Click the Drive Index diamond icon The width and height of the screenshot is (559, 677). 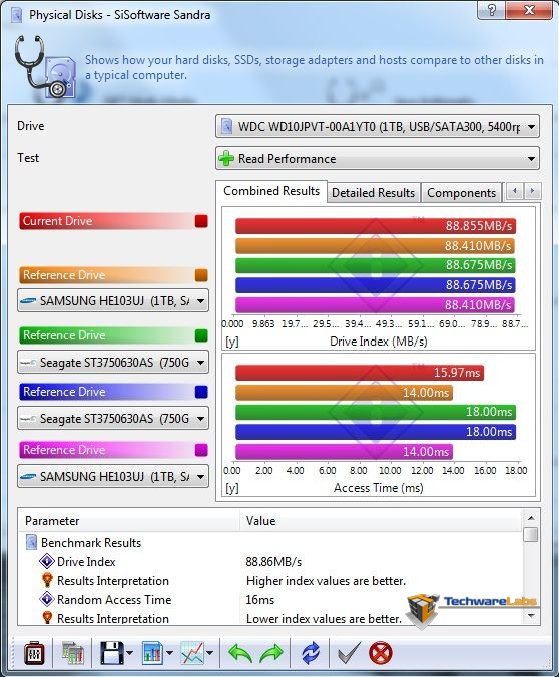(46, 561)
